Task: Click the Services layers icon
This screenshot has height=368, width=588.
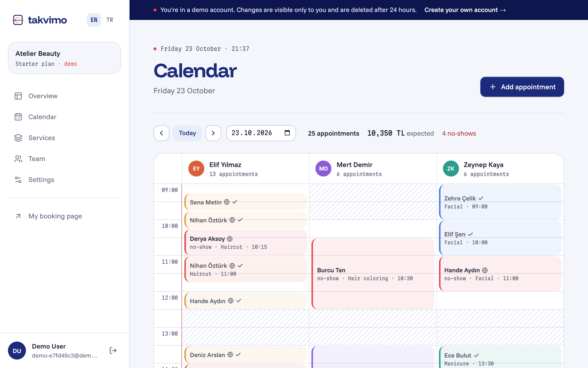Action: tap(18, 138)
